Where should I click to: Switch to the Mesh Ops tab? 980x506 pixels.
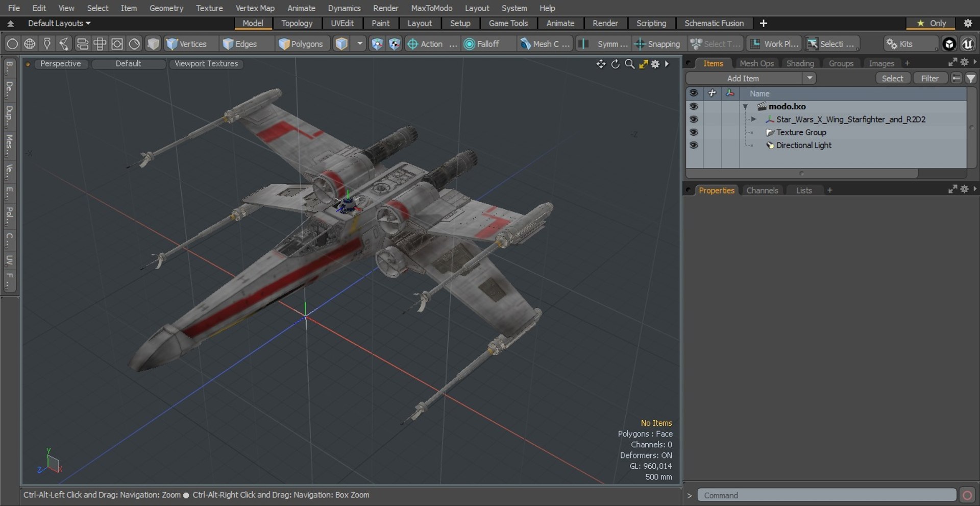756,63
